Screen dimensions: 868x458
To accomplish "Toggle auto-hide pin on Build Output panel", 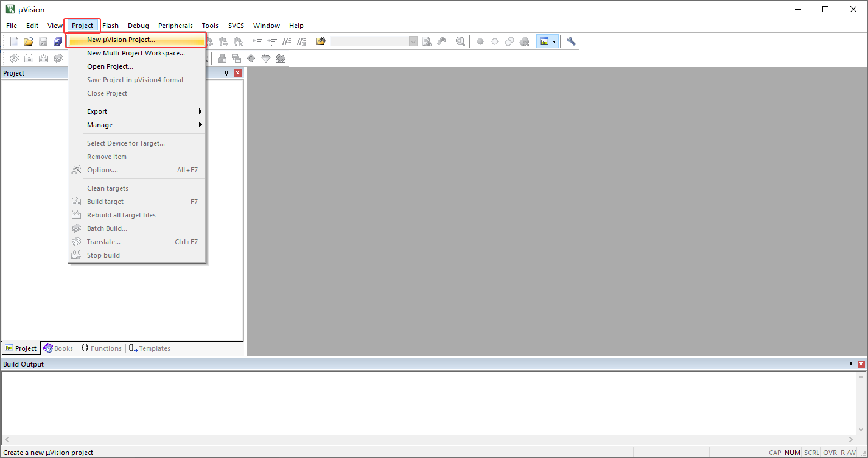I will click(x=850, y=364).
